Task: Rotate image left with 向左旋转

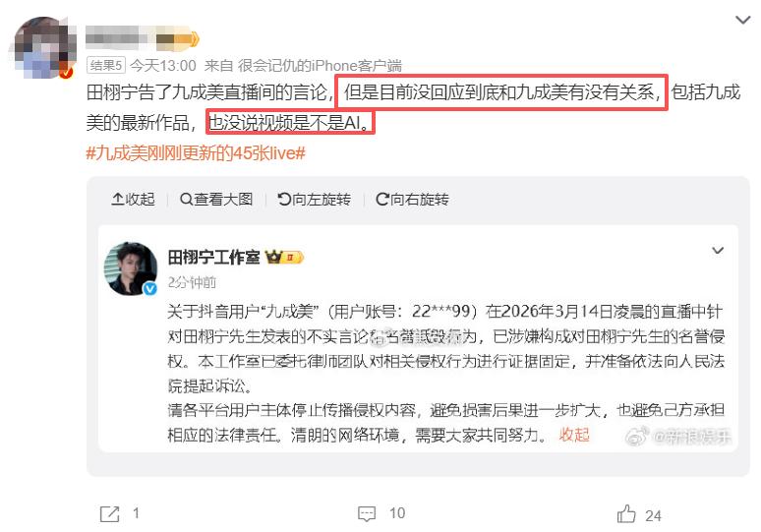Action: [x=314, y=199]
